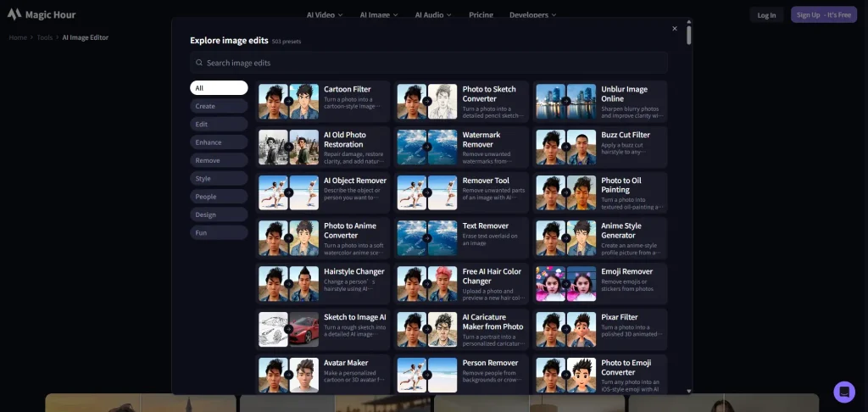Open the Person Remover title text

click(491, 363)
